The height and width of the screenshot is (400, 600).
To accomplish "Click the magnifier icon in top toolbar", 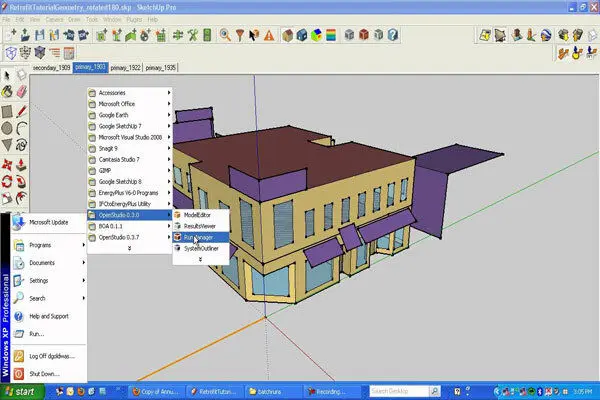I will (x=225, y=34).
